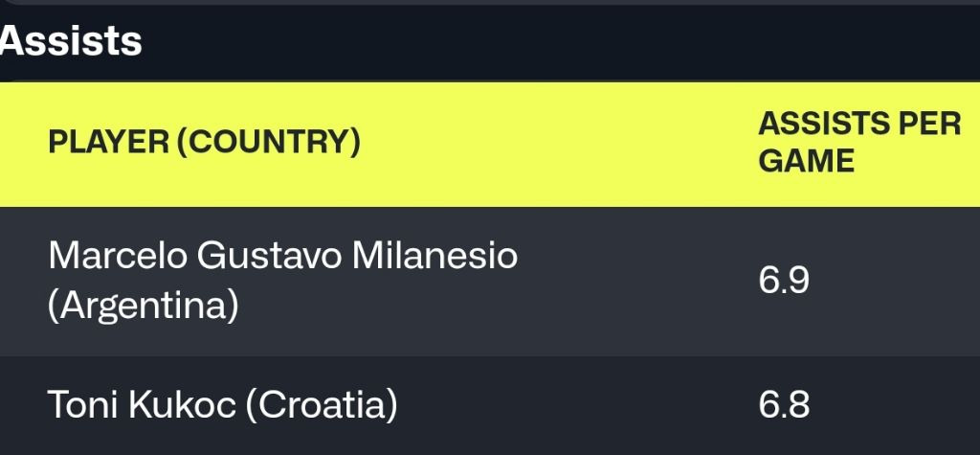Select the 6.8 assists value
980x455 pixels.
(784, 405)
